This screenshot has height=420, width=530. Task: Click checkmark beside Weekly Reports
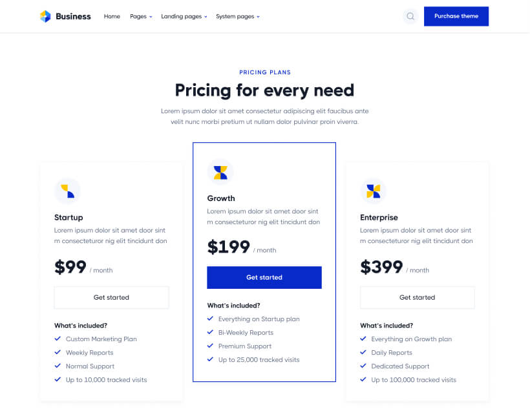click(x=58, y=352)
